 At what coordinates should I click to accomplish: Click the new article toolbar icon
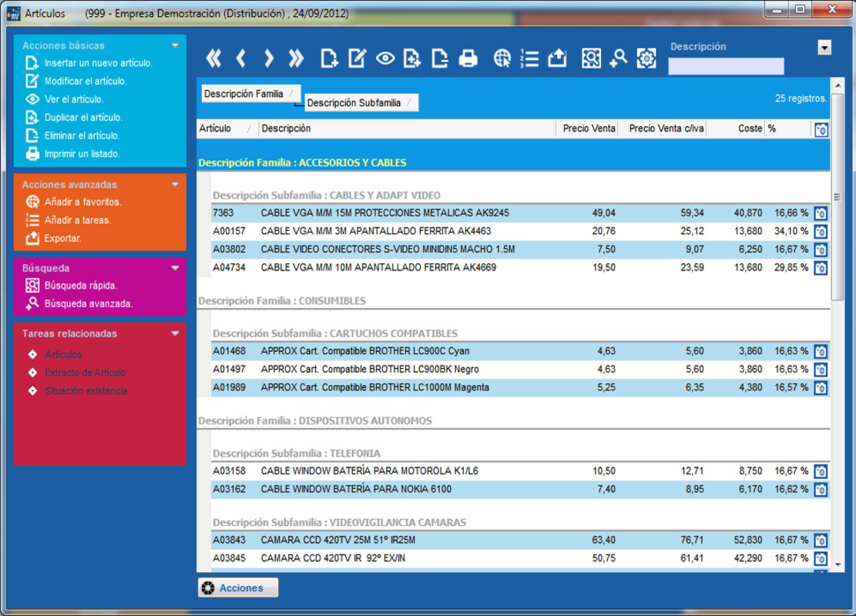329,58
